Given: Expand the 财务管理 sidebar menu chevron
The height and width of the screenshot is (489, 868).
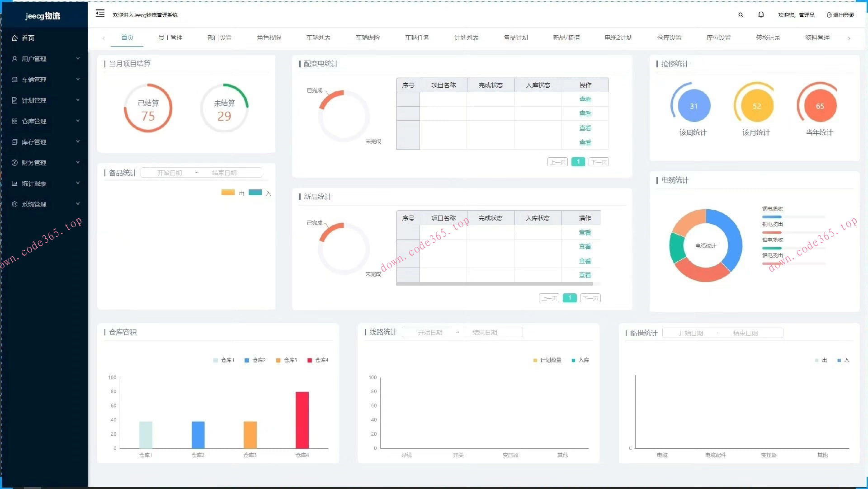Looking at the screenshot, I should pos(78,162).
